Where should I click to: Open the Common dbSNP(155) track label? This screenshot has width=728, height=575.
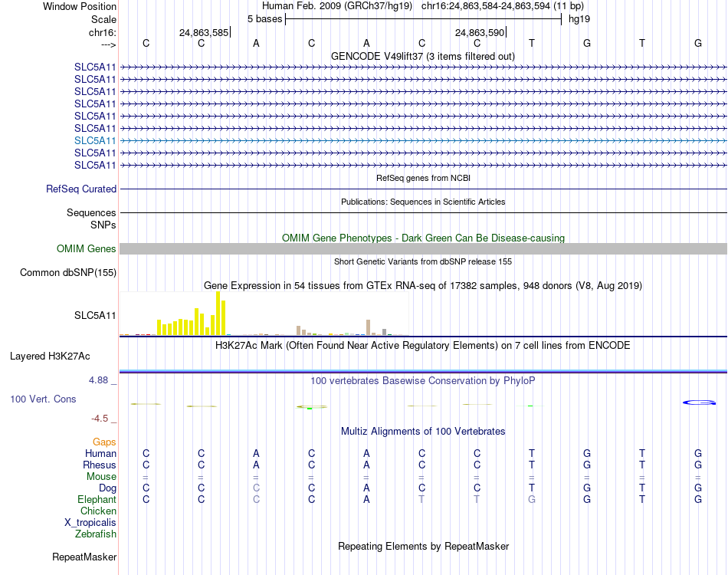[x=67, y=273]
